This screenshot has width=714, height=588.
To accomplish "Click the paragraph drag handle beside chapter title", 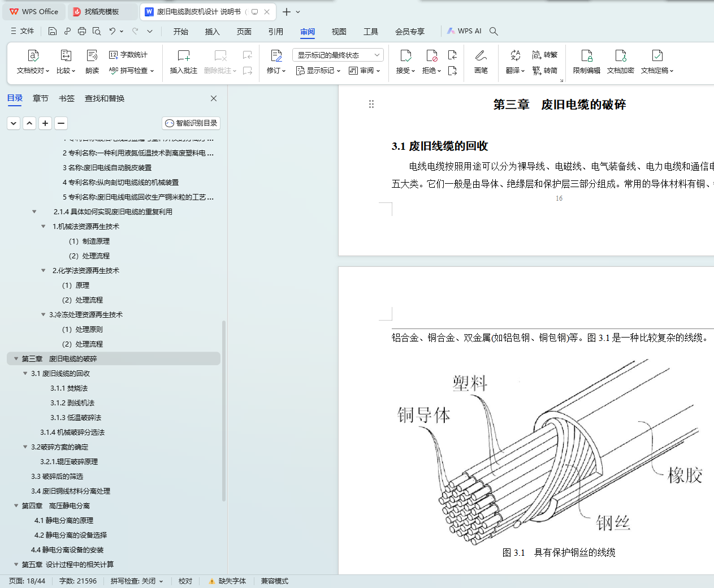I will (371, 104).
